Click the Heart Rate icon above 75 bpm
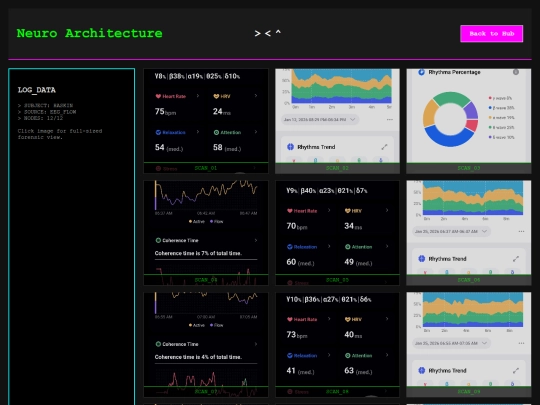The image size is (540, 405). click(158, 96)
